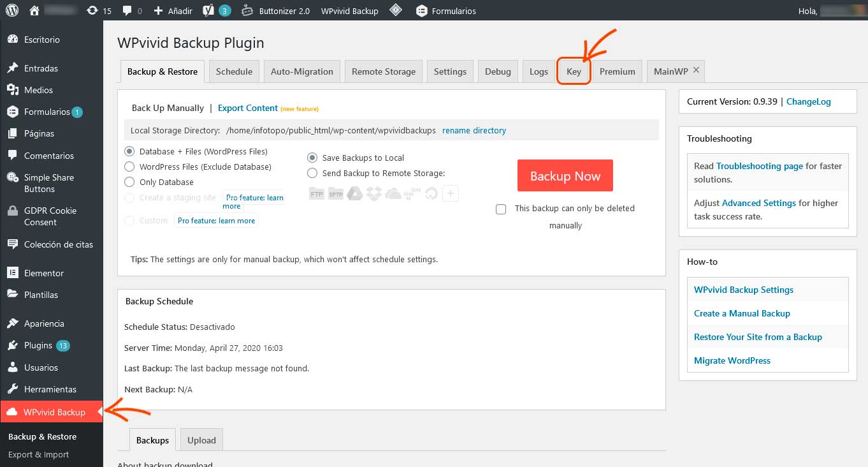The width and height of the screenshot is (868, 467).
Task: Open the Remote Storage tab
Action: [x=383, y=71]
